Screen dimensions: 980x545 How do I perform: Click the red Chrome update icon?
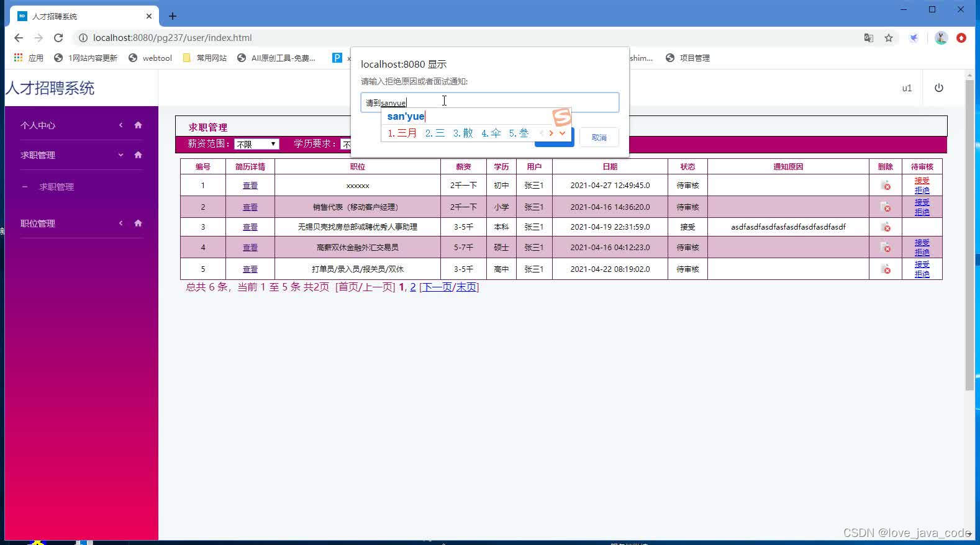point(961,38)
